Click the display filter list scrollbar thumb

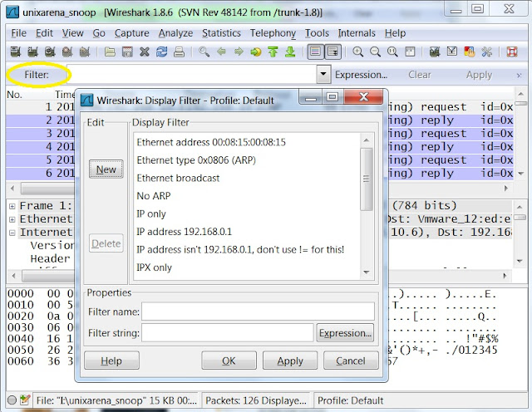coord(366,179)
